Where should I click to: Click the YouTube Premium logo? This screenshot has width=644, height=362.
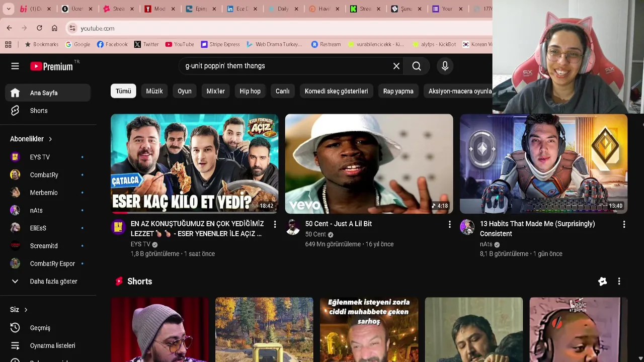[52, 66]
